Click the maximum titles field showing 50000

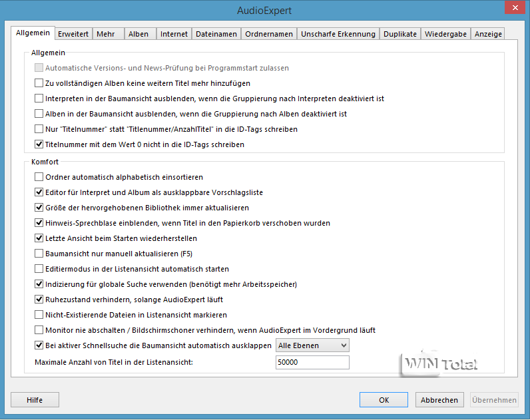click(x=312, y=362)
